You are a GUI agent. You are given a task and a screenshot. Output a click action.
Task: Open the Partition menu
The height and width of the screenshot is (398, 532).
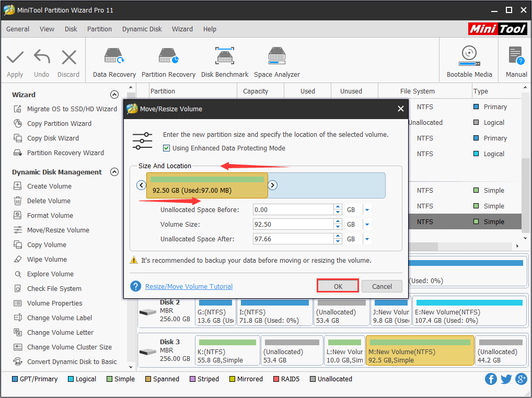click(x=99, y=29)
